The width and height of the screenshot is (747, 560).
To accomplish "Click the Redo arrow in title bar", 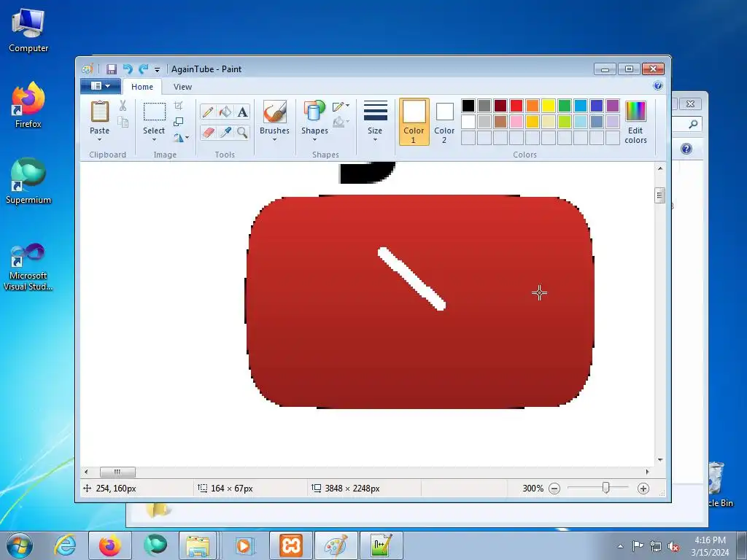I will [x=144, y=69].
